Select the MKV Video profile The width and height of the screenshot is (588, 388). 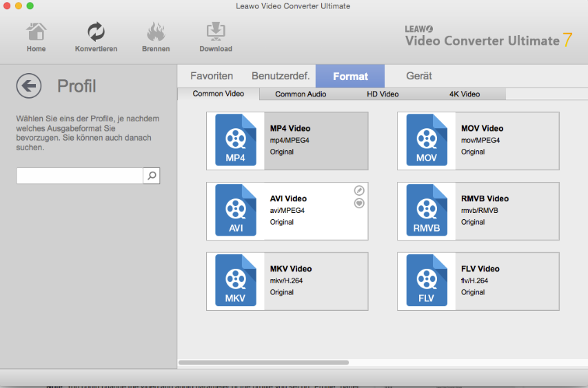pos(287,281)
